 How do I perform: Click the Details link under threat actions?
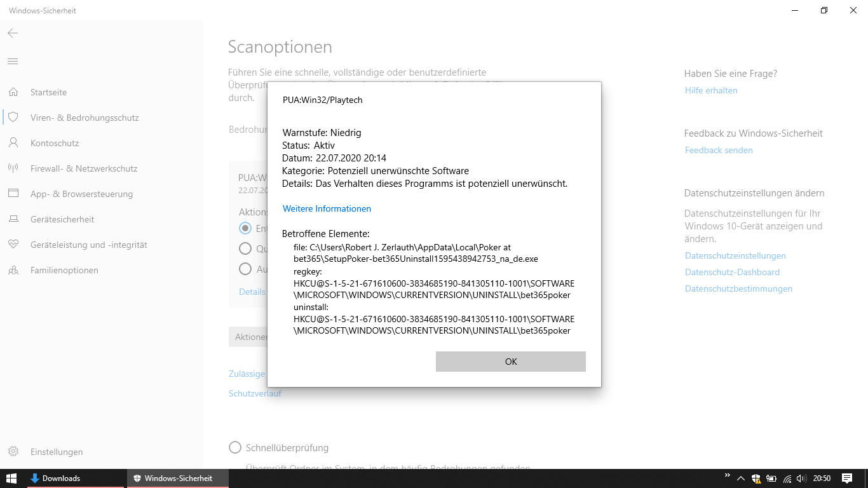point(252,292)
